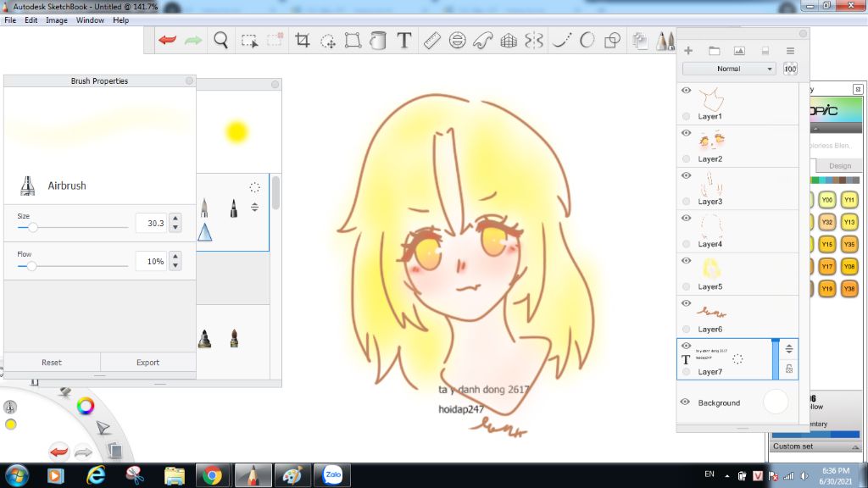Decrease brush Size with down arrow
868x488 pixels.
point(175,227)
